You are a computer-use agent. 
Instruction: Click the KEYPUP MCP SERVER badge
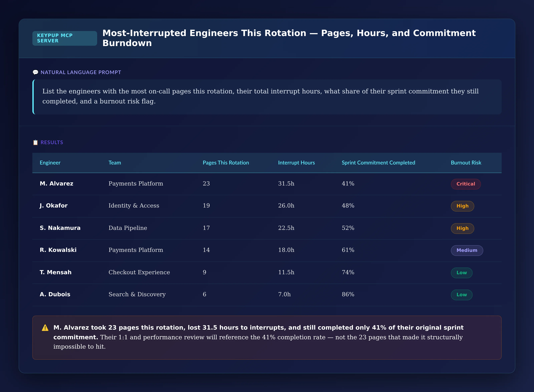point(65,38)
